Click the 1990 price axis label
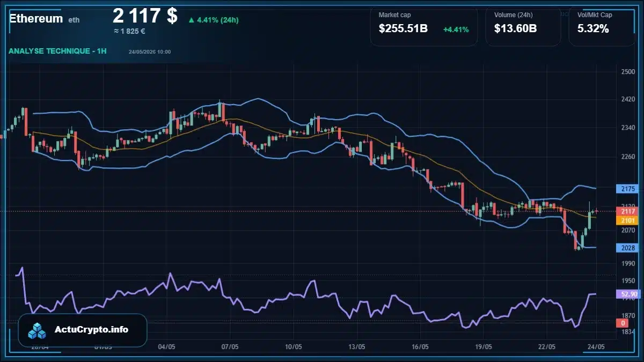644x362 pixels. 628,263
